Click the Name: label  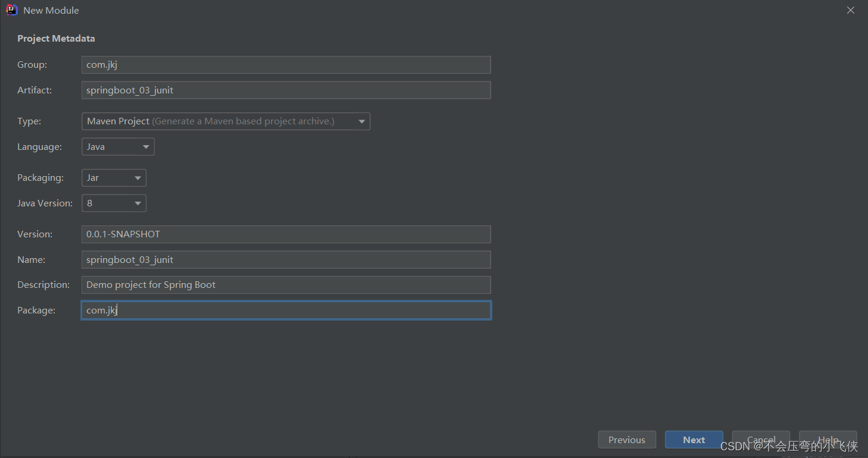31,260
